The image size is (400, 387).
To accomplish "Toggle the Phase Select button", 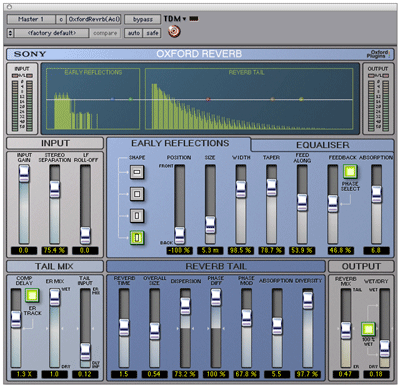I will click(x=350, y=172).
